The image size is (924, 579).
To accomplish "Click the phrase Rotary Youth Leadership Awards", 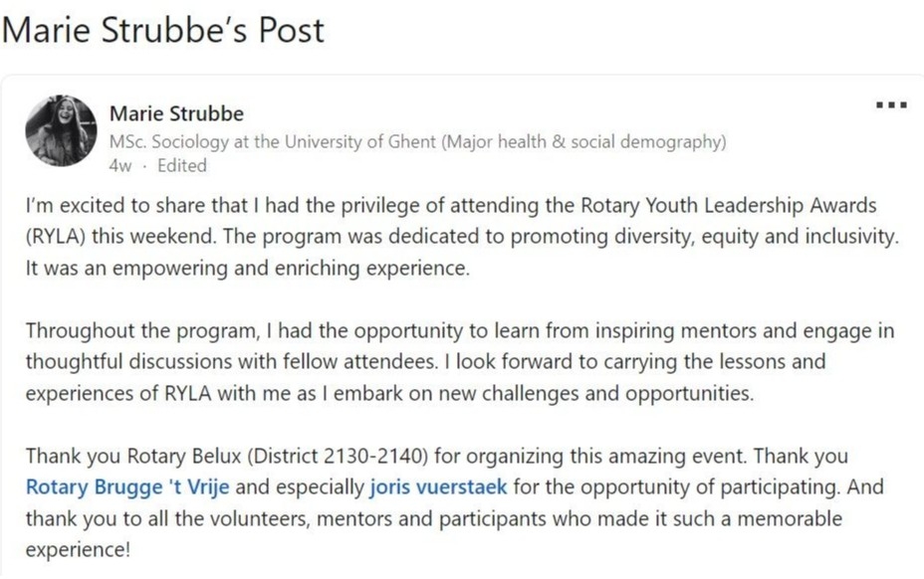I will click(x=729, y=205).
